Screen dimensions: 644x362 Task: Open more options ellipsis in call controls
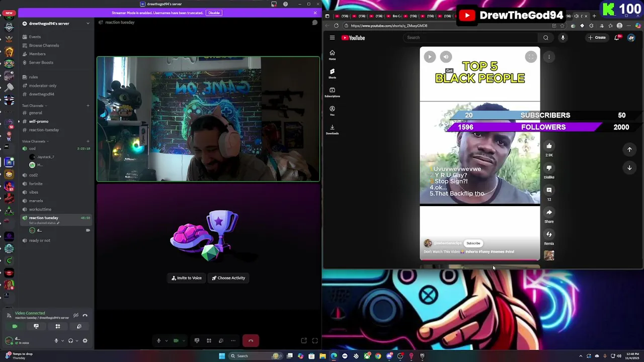233,341
